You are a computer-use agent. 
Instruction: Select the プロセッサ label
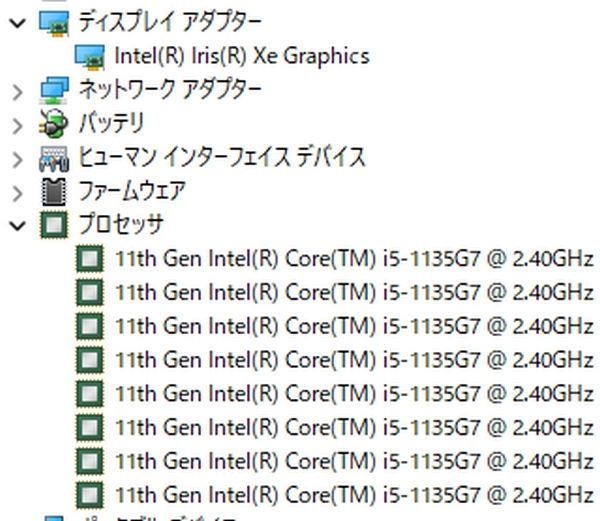121,224
